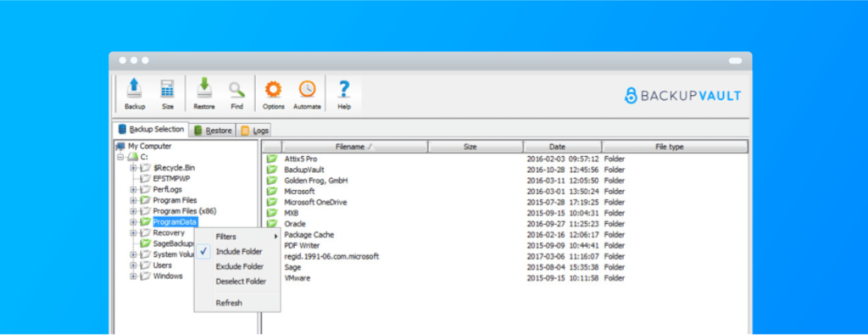Open the Filters submenu
The width and height of the screenshot is (868, 335).
tap(237, 237)
